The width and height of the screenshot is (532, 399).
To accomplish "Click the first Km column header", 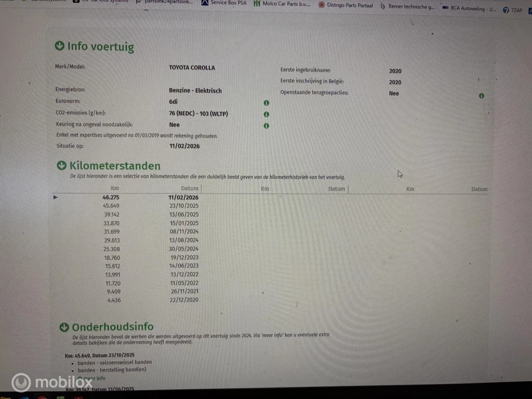I will tap(115, 189).
